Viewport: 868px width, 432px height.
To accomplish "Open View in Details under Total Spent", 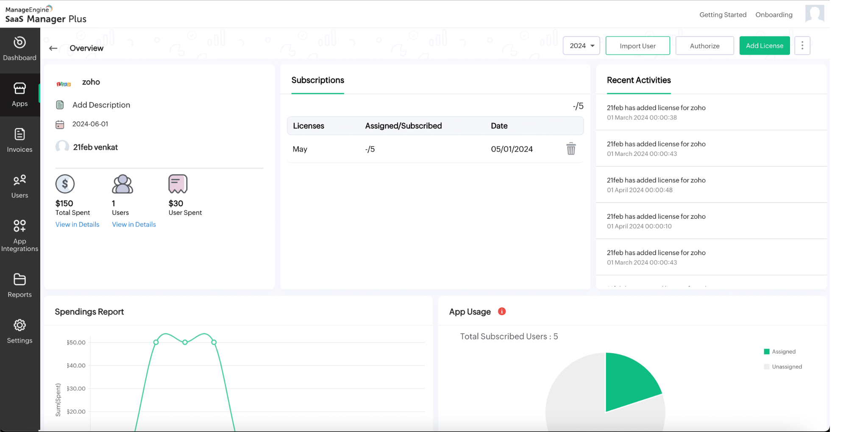I will [77, 224].
